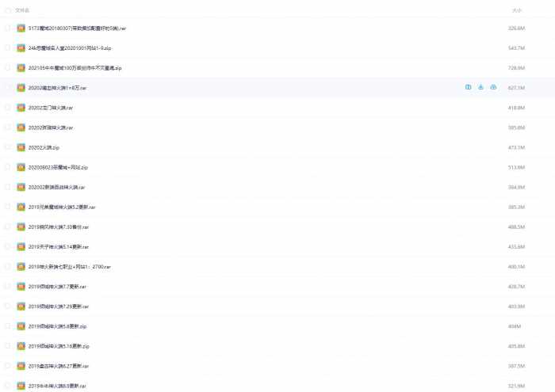Click the download icon on the highlighted row
The image size is (555, 392).
click(480, 87)
